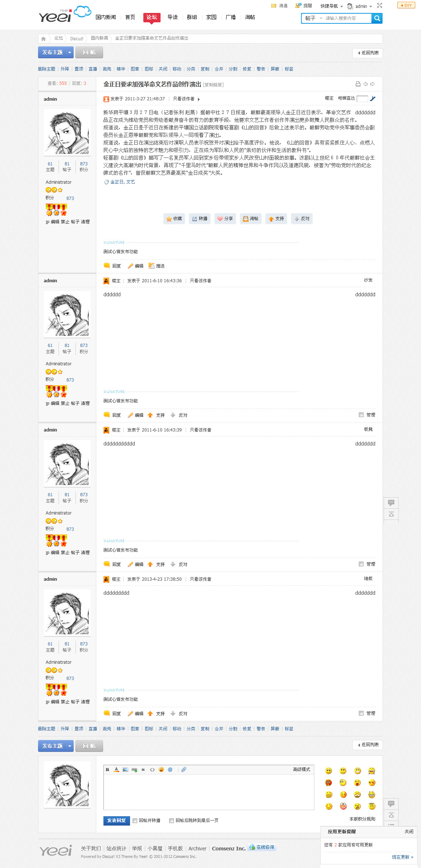Open the font color picker in editor
This screenshot has width=421, height=868.
116,769
